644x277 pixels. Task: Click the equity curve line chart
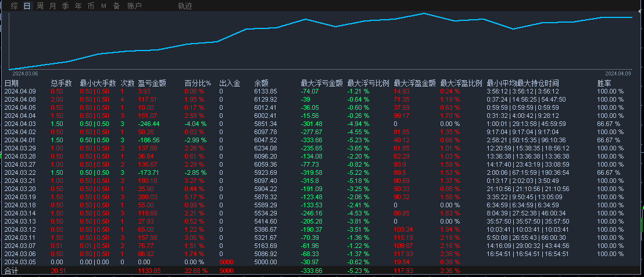click(321, 40)
